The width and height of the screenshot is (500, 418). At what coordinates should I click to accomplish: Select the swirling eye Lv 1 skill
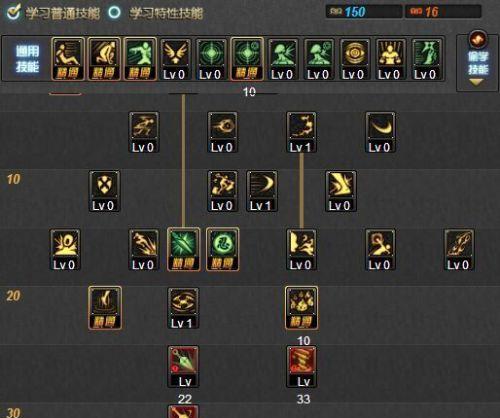tap(183, 308)
